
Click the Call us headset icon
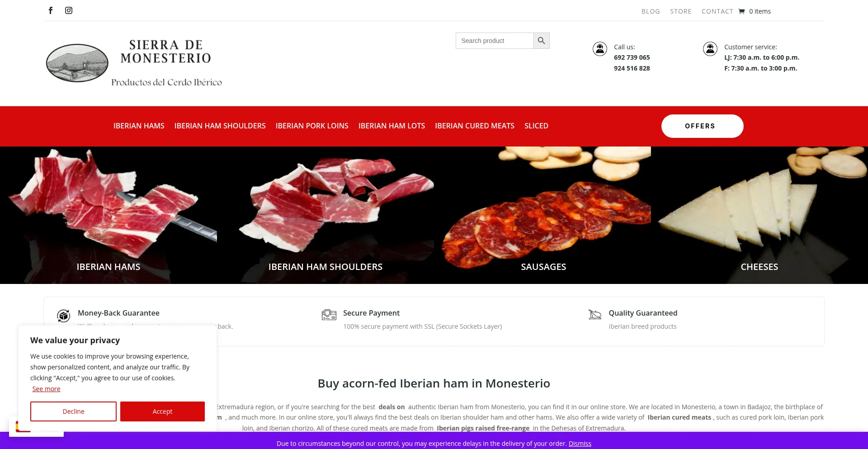[600, 49]
